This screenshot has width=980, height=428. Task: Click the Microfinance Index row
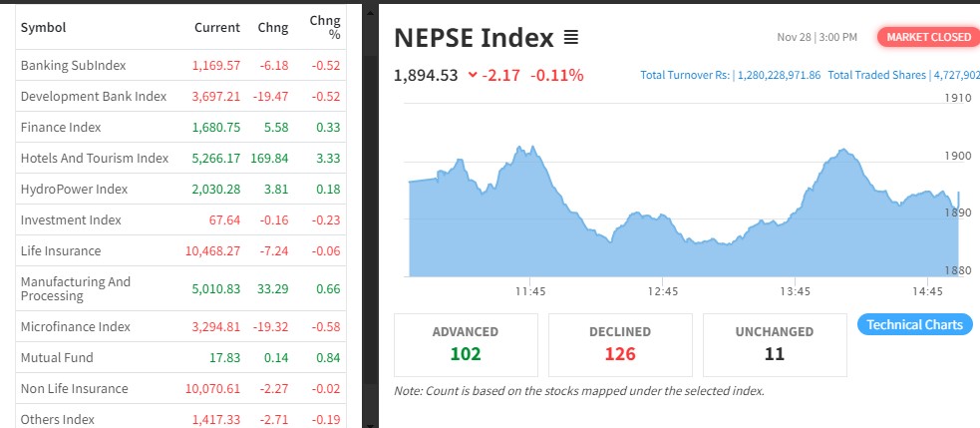pyautogui.click(x=76, y=326)
